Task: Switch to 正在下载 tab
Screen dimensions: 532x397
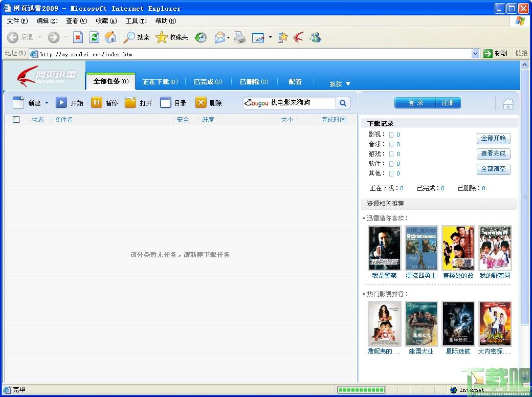Action: pos(160,82)
